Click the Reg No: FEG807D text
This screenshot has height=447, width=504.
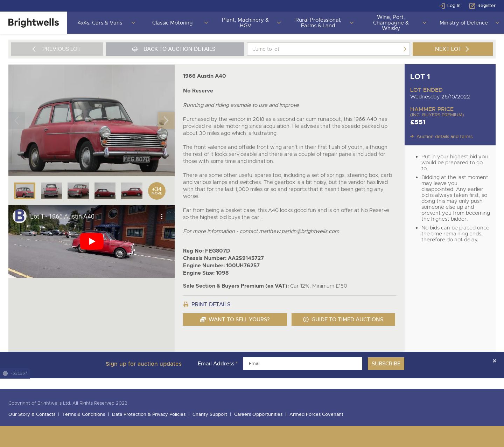(206, 251)
